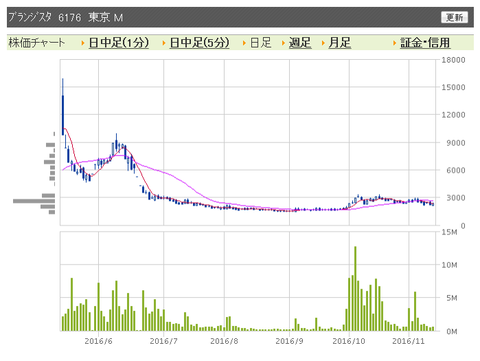Click the 0M volume axis label
Screen dimensions: 480x361
[x=452, y=331]
